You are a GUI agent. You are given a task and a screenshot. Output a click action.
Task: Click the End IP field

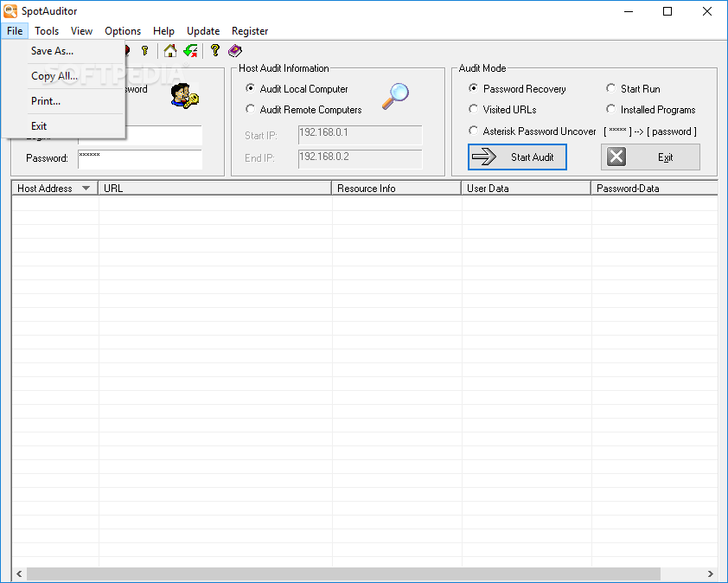click(x=361, y=159)
